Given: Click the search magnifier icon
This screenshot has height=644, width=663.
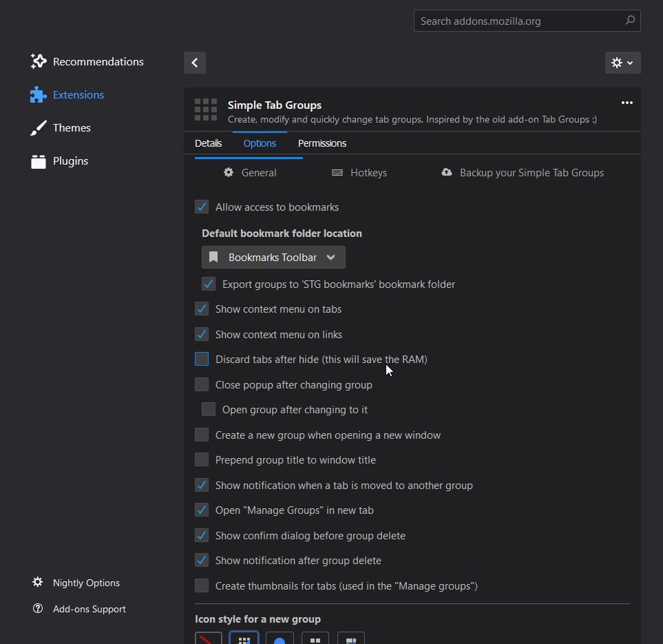Looking at the screenshot, I should [629, 20].
